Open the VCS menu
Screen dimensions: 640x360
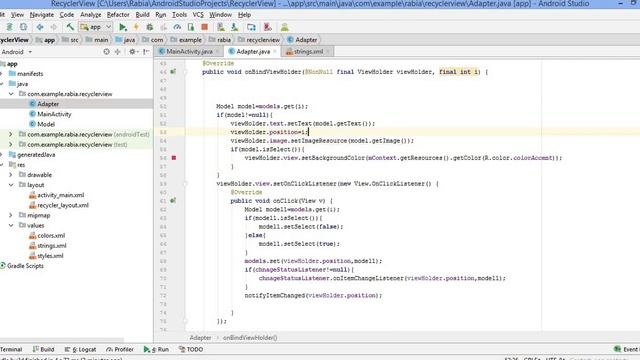coord(198,15)
